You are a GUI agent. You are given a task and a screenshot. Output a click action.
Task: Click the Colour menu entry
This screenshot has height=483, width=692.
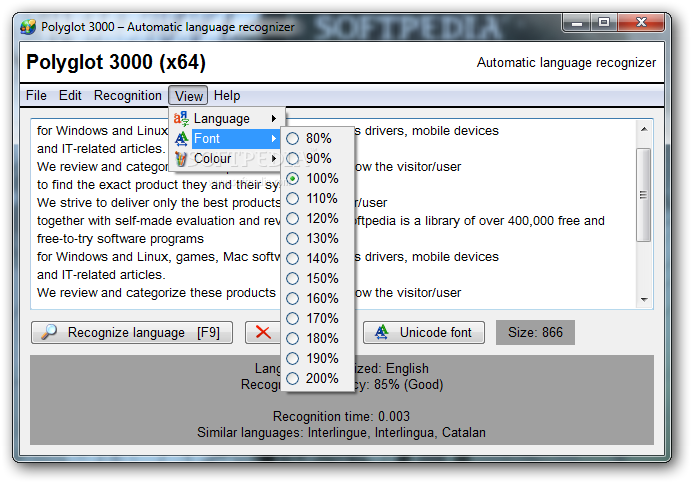tap(226, 158)
